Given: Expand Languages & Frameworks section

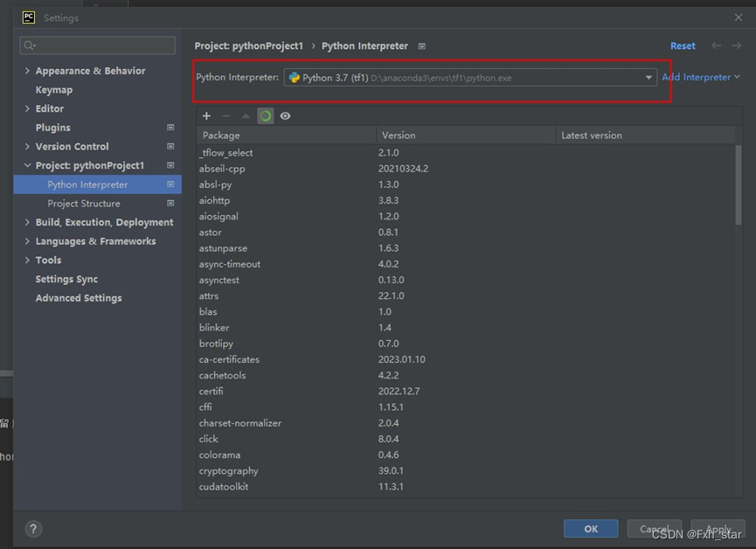Looking at the screenshot, I should click(x=27, y=240).
